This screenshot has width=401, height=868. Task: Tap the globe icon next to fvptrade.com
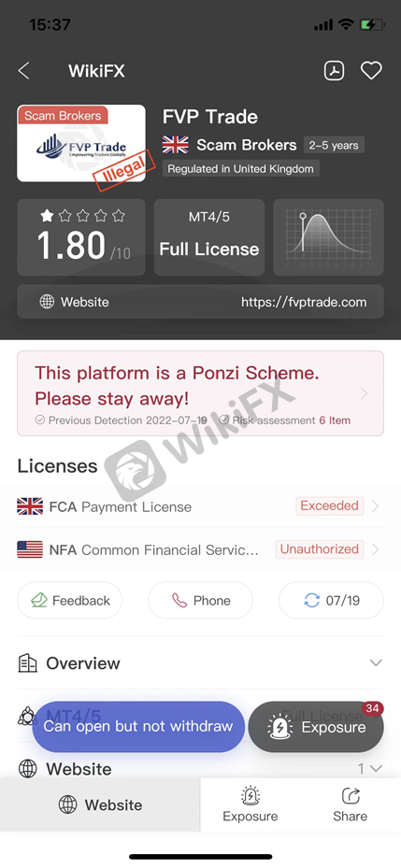pos(47,302)
